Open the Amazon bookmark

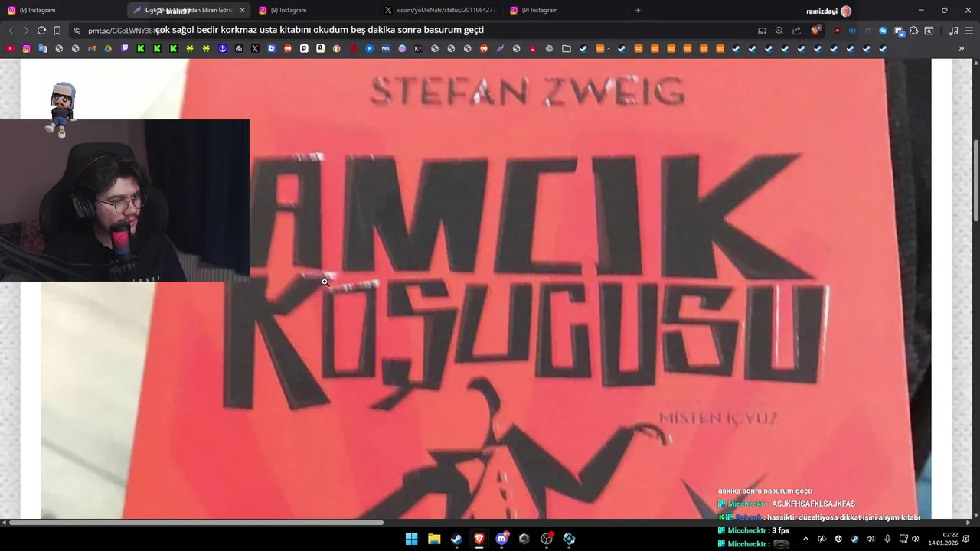pos(320,48)
